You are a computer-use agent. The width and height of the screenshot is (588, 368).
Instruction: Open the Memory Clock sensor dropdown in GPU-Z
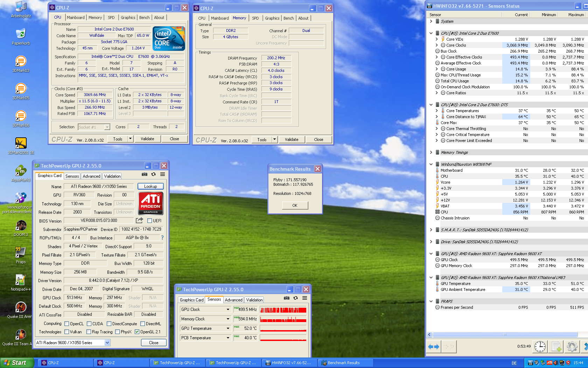(228, 319)
